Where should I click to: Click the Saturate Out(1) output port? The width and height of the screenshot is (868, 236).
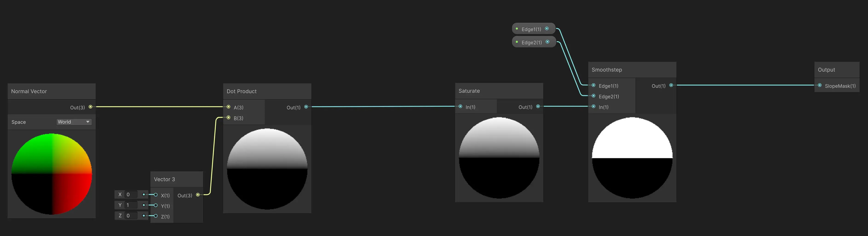[538, 106]
